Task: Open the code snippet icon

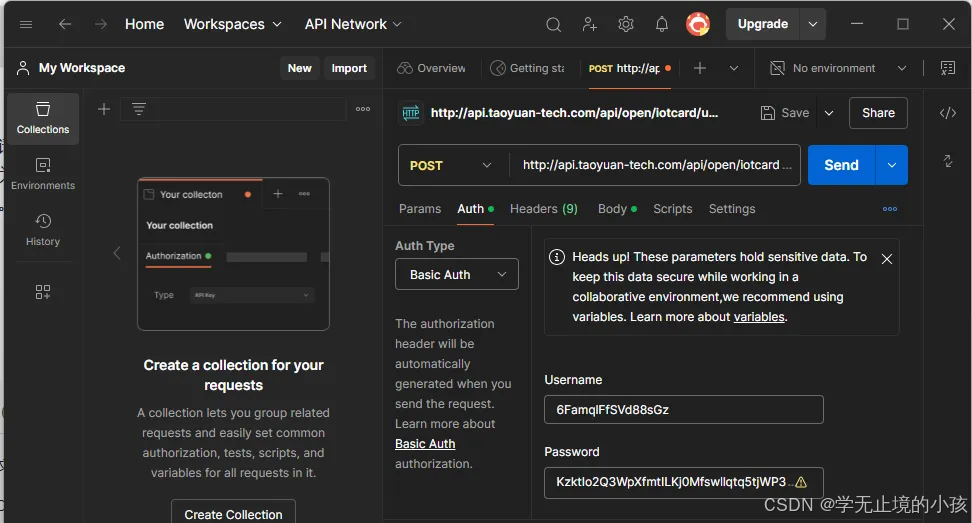Action: [948, 113]
